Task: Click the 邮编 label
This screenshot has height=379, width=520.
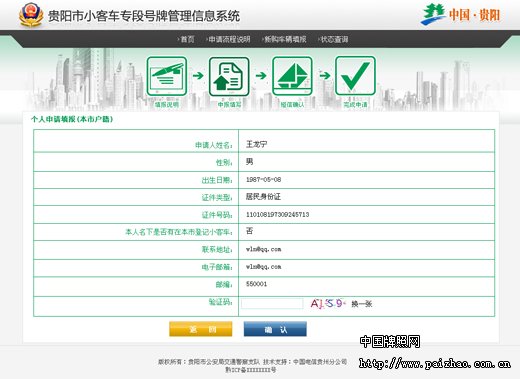Action: pyautogui.click(x=224, y=285)
